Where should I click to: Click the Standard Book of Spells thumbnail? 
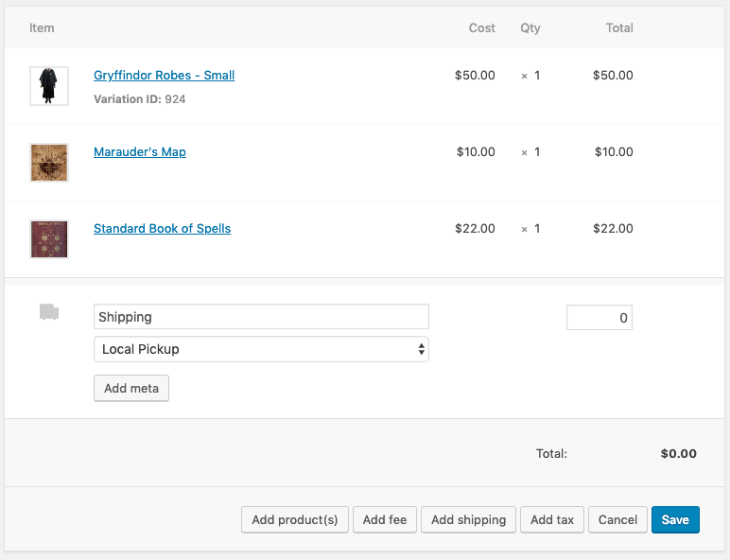[48, 239]
